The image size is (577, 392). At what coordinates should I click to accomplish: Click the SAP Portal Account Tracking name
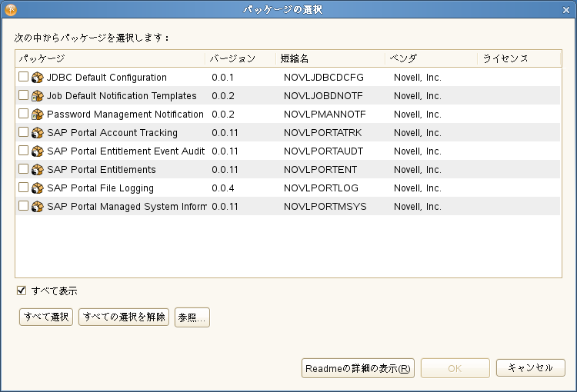tap(112, 133)
